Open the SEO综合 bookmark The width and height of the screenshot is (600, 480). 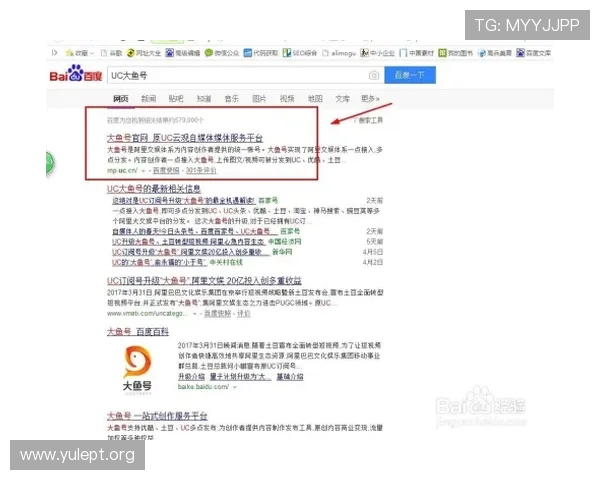click(x=300, y=53)
